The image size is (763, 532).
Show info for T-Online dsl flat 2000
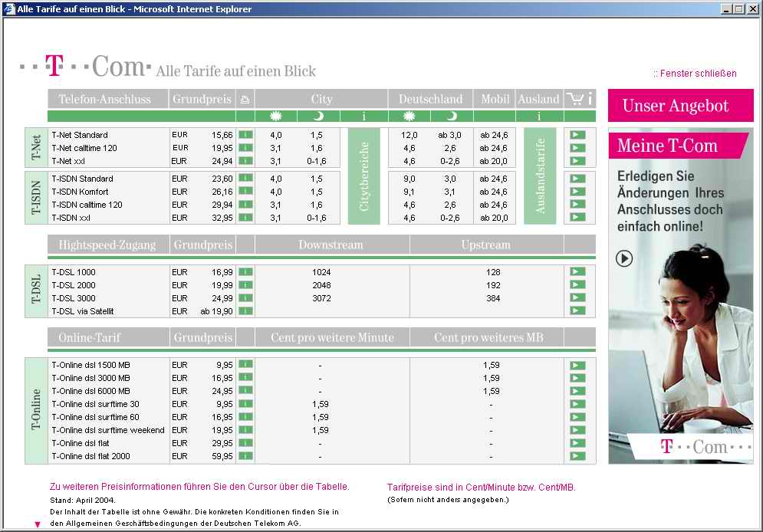[245, 456]
